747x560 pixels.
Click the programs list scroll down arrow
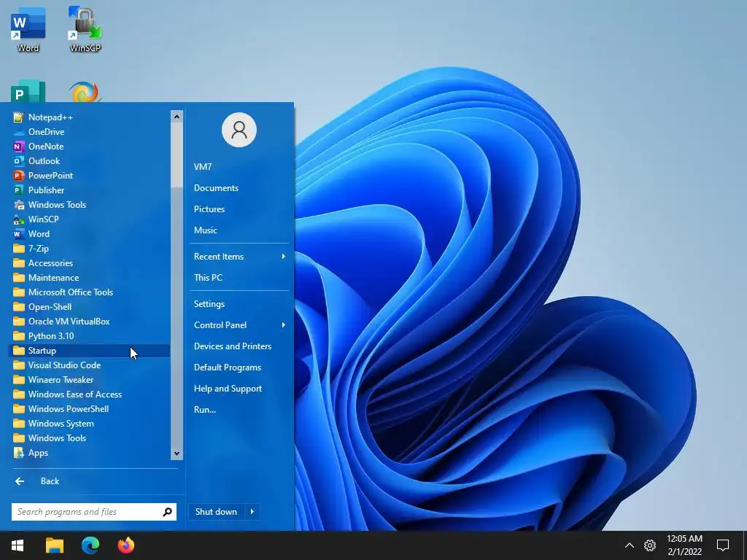[177, 454]
